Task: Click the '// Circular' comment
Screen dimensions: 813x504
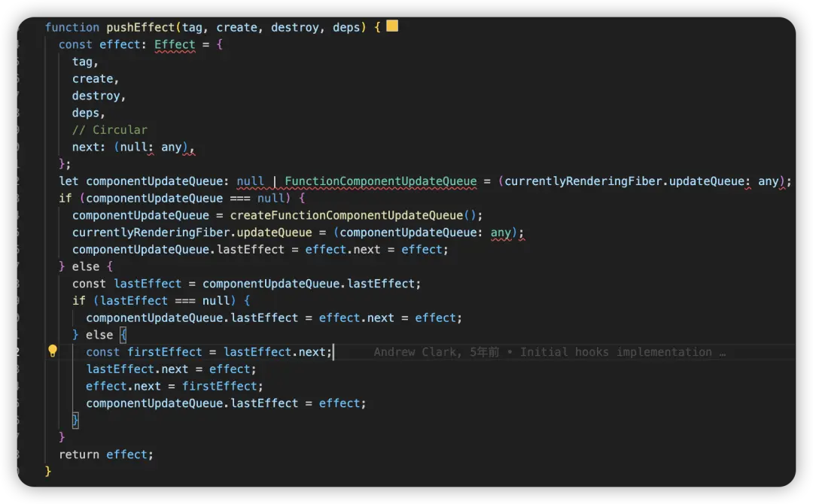Action: point(109,130)
